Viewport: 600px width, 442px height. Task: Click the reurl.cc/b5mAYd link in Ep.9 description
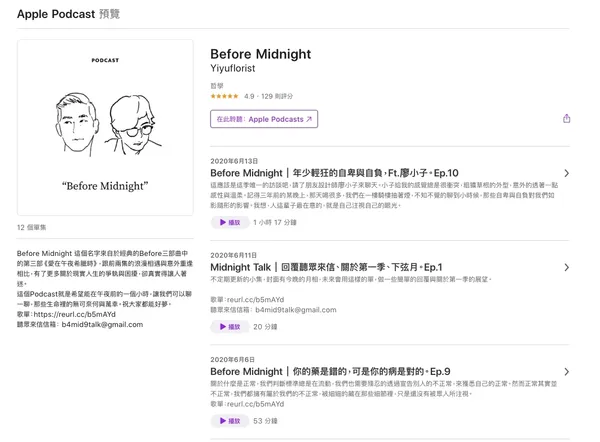(x=255, y=404)
